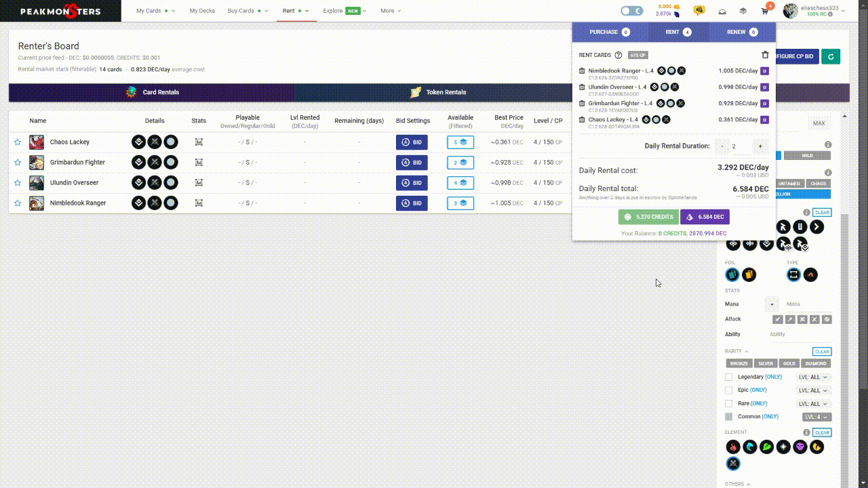Screen dimensions: 868x488
Task: Filter by Earth leaf element icon
Action: pos(766,447)
